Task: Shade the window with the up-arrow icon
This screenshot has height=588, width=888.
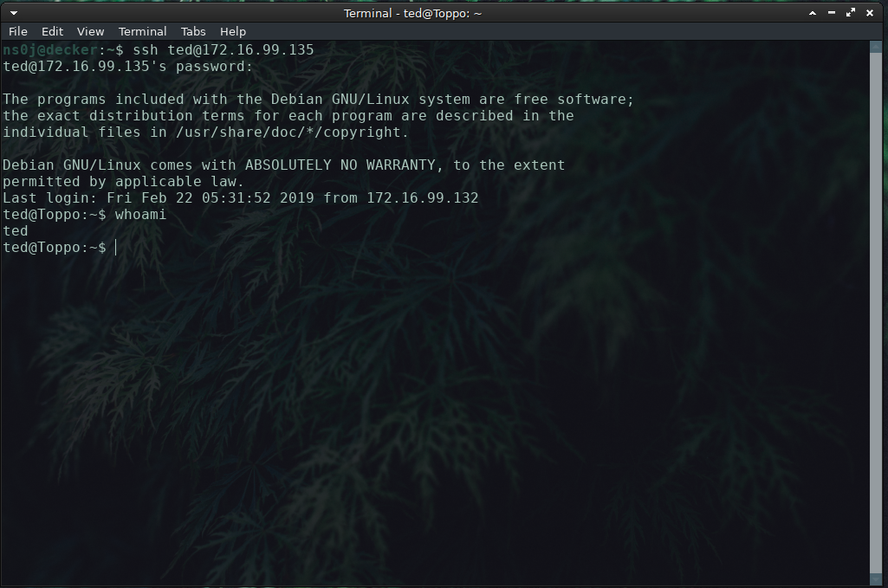Action: click(x=813, y=12)
